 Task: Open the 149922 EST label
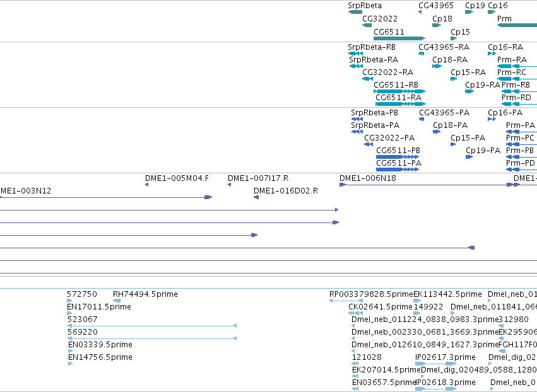428,307
